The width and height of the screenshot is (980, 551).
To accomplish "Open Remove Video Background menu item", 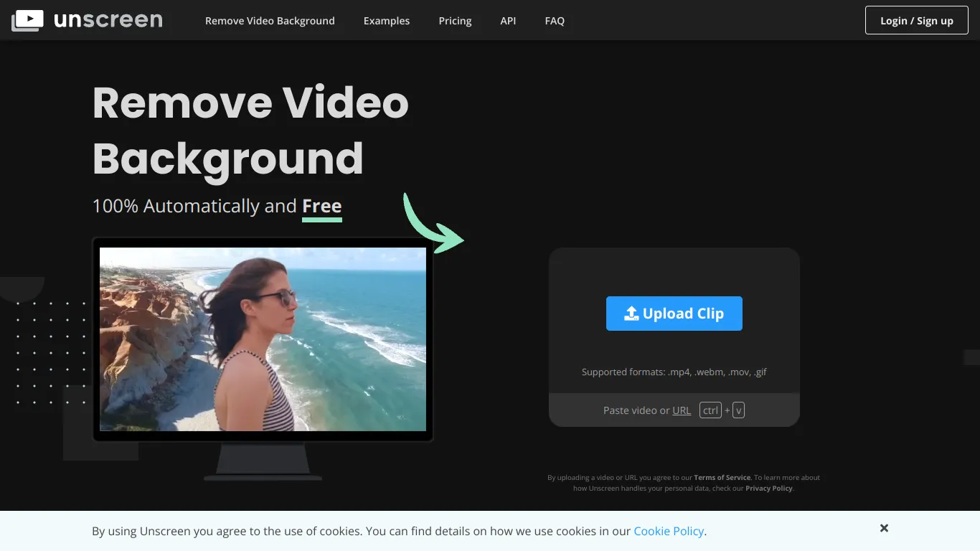I will (270, 21).
